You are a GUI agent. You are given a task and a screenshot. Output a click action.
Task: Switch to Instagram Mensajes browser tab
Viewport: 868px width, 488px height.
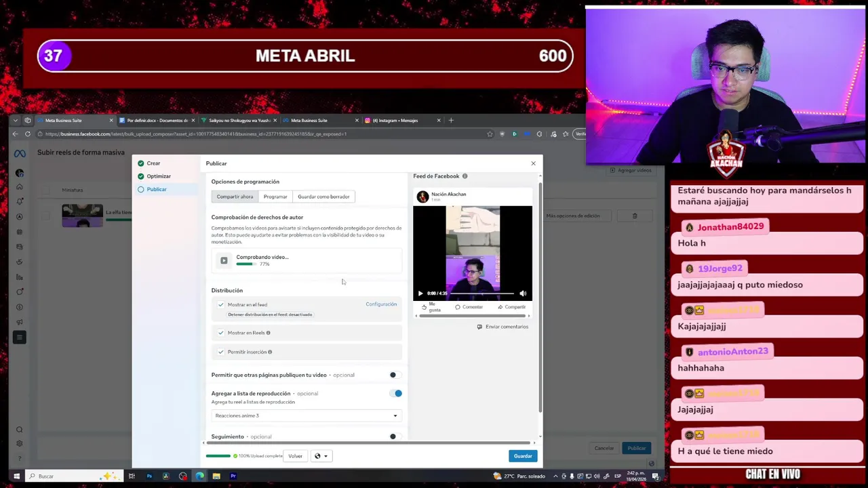tap(403, 120)
